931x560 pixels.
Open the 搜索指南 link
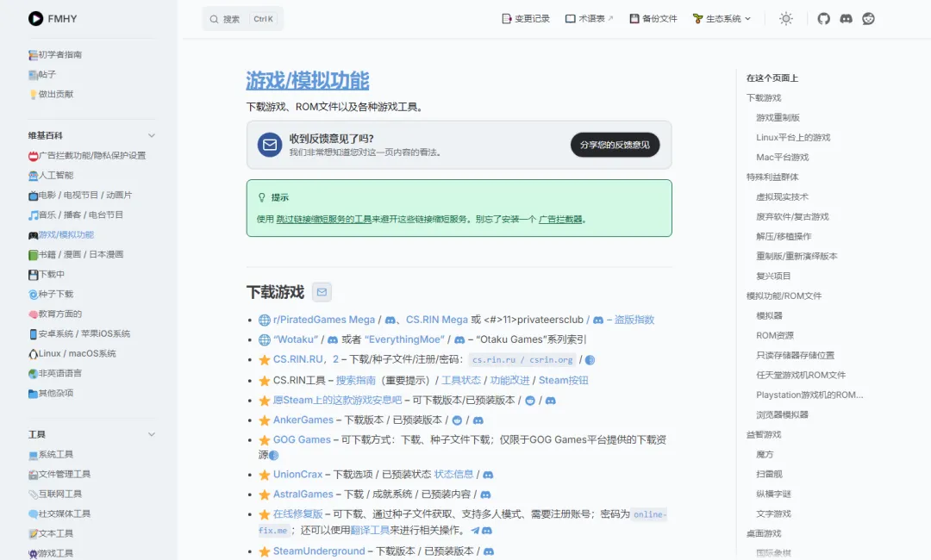(x=356, y=380)
